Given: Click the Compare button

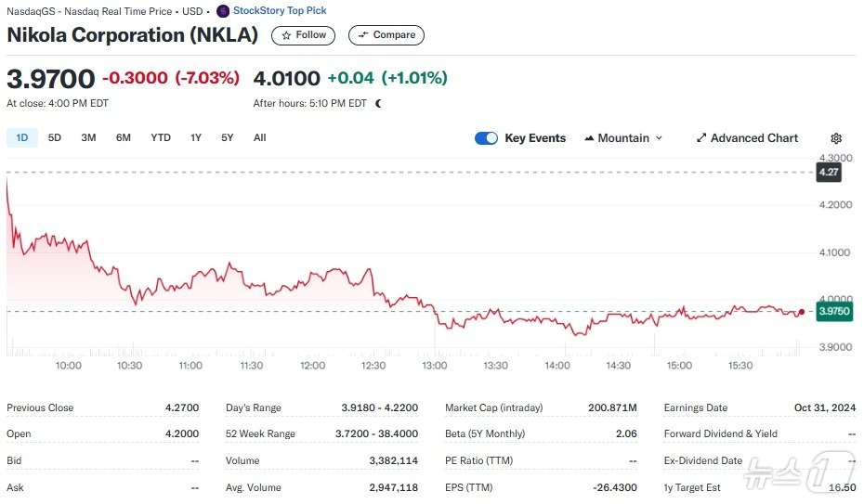Looking at the screenshot, I should click(x=386, y=35).
